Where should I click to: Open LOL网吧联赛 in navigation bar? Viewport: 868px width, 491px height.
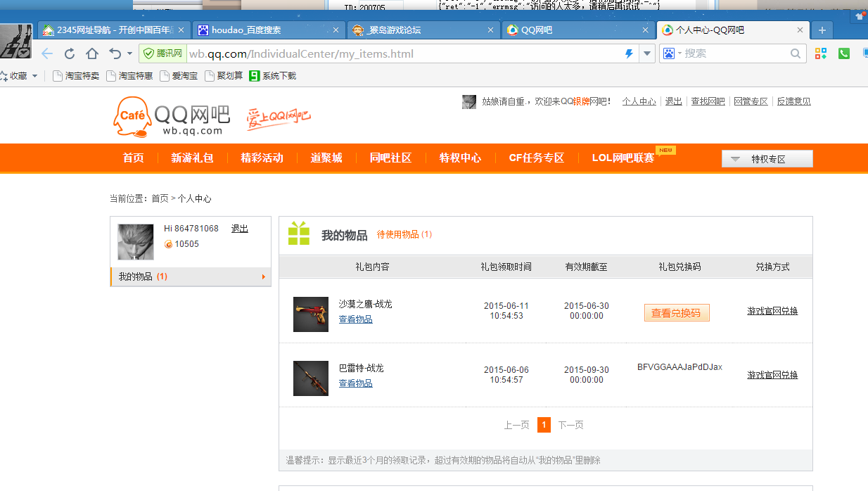point(623,158)
